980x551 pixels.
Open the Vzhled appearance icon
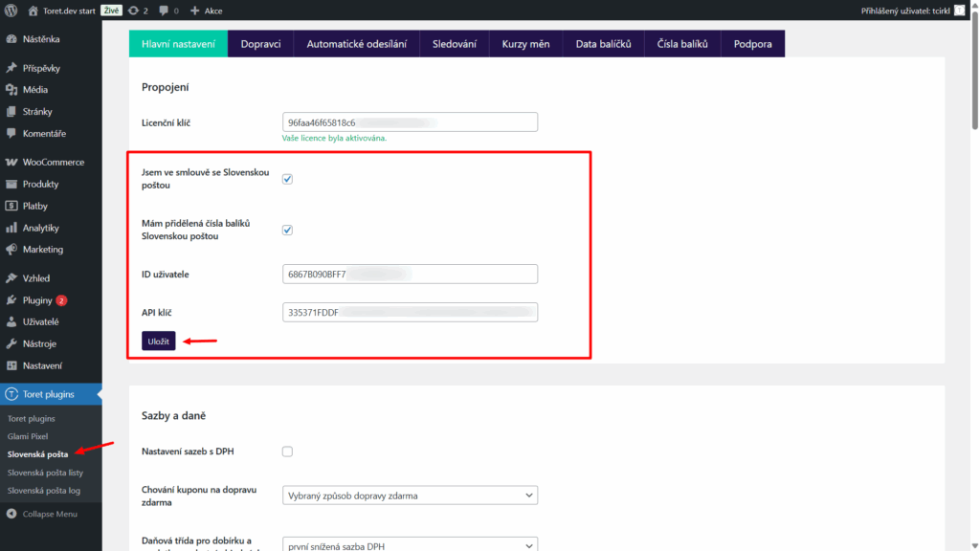tap(13, 277)
